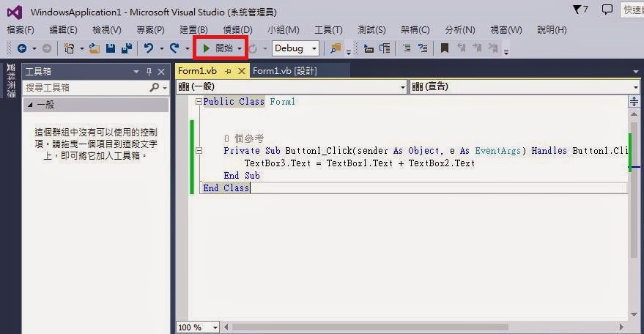Open Navigate Backward history dropdown arrow
Viewport: 644px width, 334px height.
click(x=34, y=49)
